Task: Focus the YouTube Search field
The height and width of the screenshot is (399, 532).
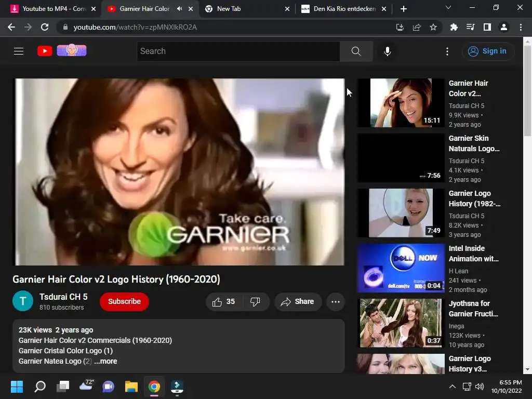Action: [x=238, y=51]
